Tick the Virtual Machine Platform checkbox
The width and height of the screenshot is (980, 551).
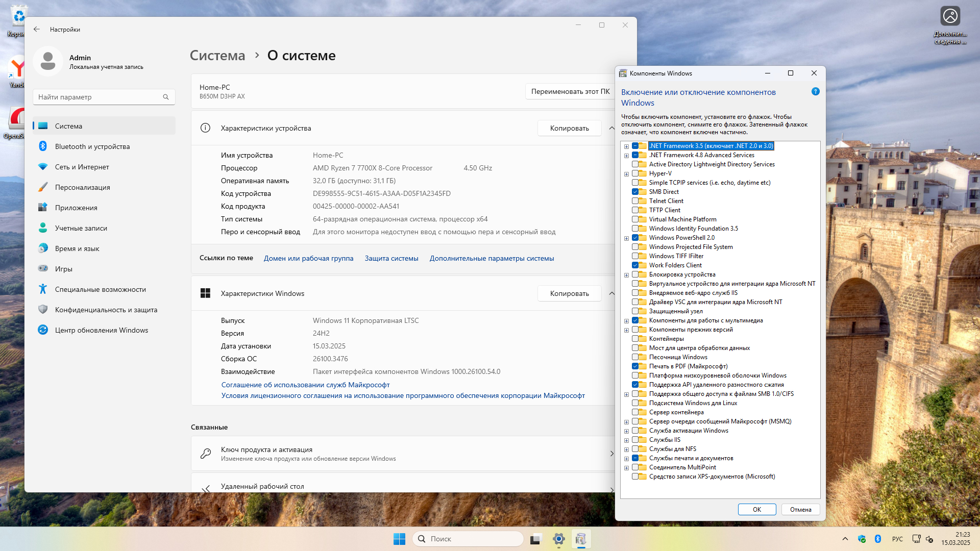635,219
